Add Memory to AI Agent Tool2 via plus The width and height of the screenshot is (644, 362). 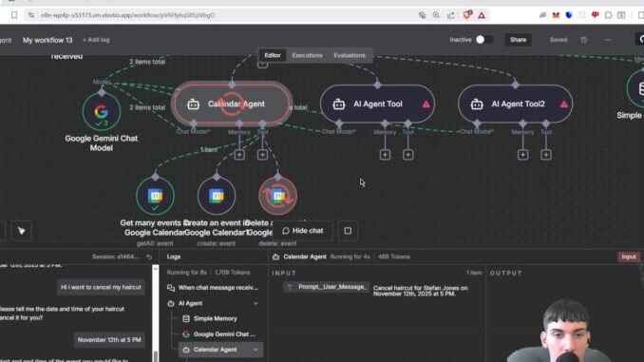point(522,155)
